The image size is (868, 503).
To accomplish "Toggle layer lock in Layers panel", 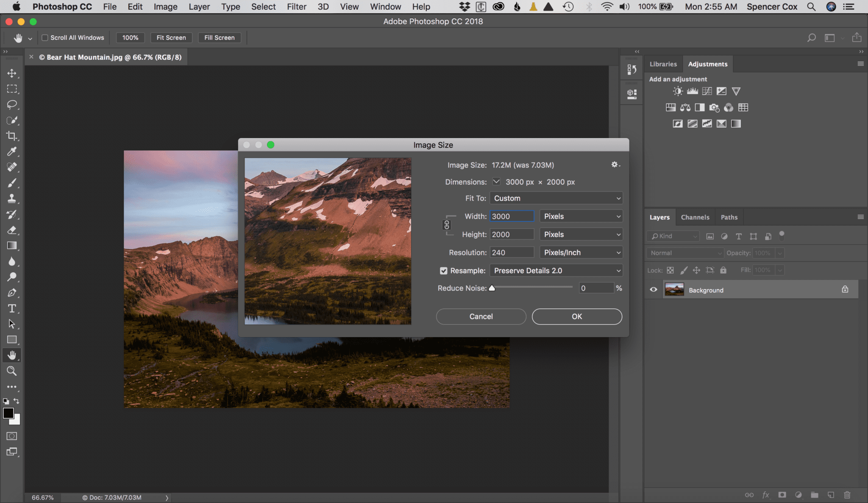I will click(845, 290).
